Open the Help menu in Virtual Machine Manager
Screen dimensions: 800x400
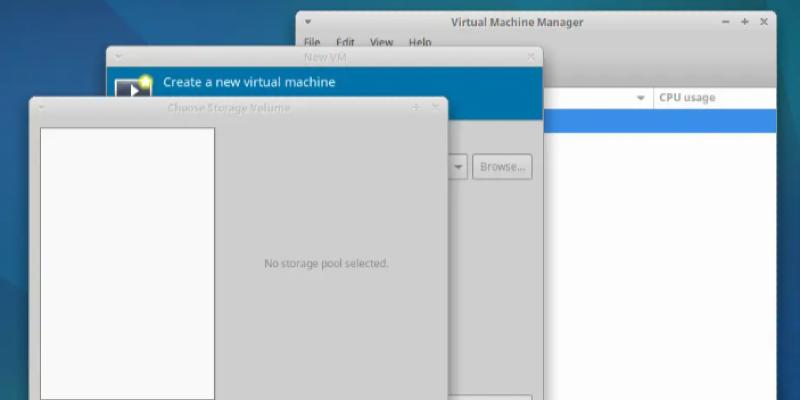[420, 42]
